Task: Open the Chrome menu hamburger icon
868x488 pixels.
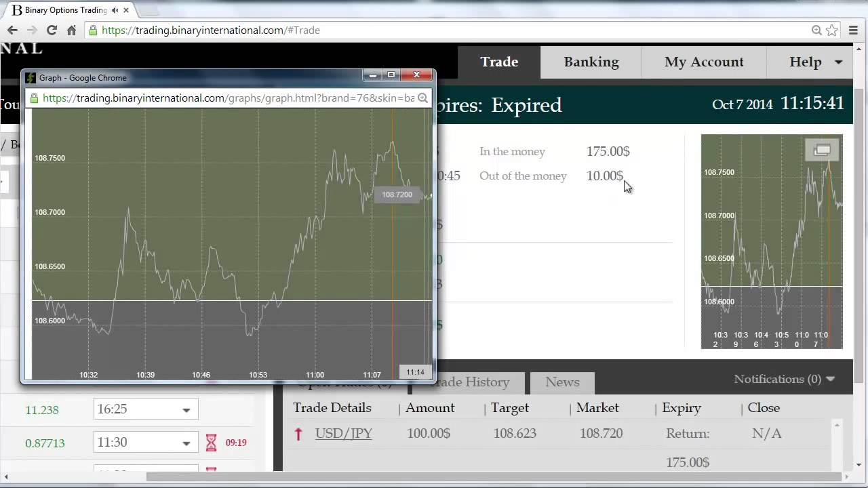Action: click(853, 30)
